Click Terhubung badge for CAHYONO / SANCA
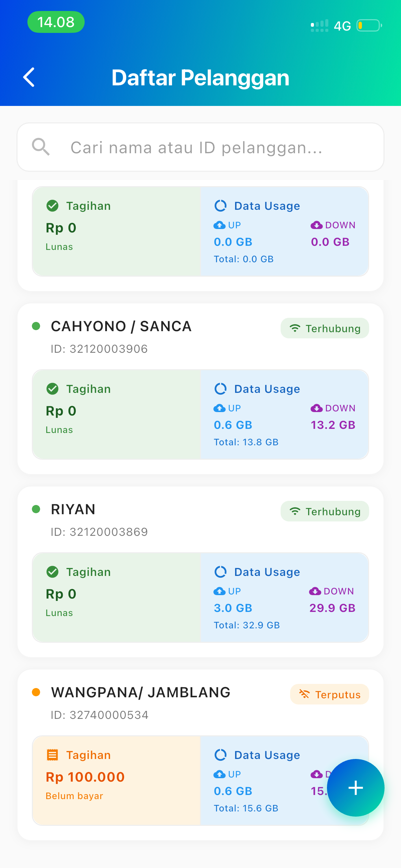This screenshot has width=401, height=868. 325,328
